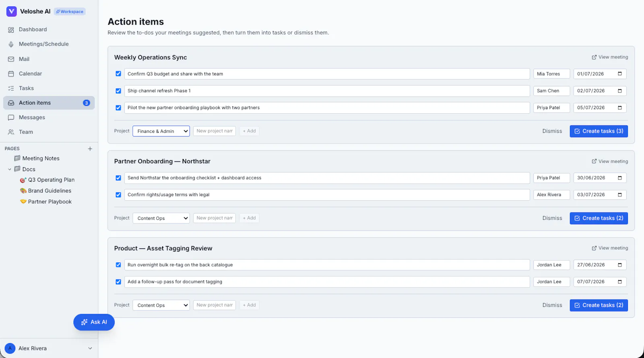
Task: Create tasks (3) for Weekly Operations Sync
Action: pos(599,131)
